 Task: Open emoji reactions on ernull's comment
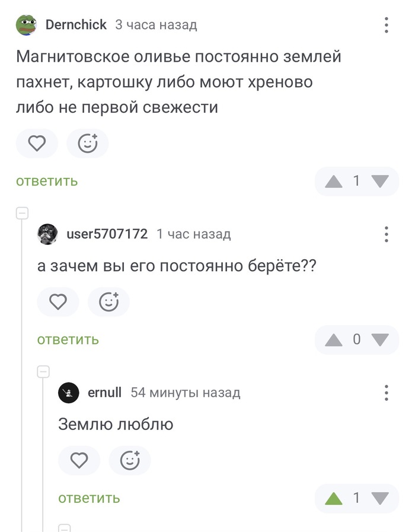(130, 460)
